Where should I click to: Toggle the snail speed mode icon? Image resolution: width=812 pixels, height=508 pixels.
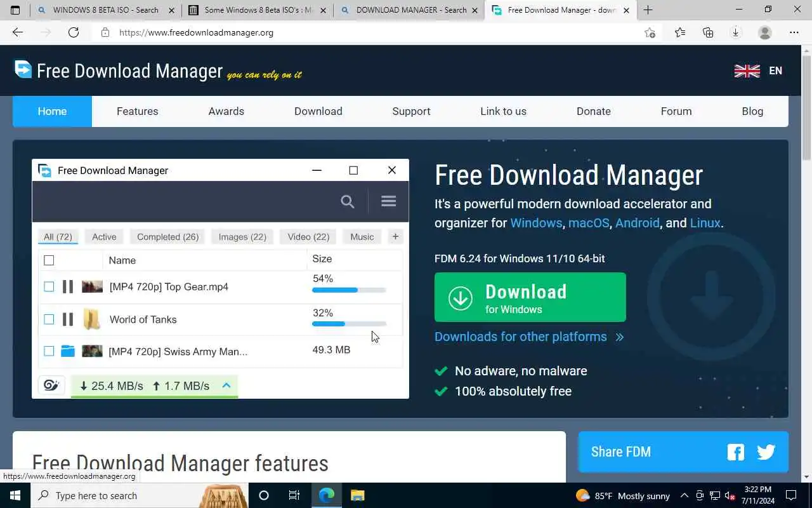(x=51, y=385)
